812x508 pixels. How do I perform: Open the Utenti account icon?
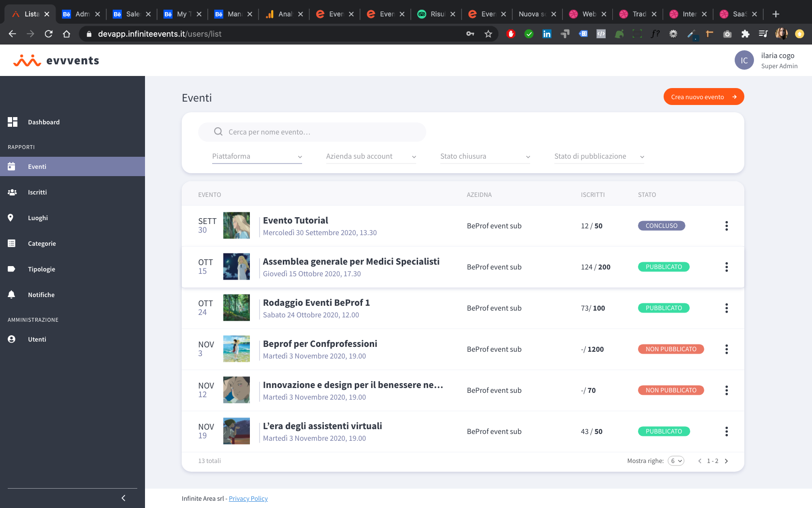click(12, 339)
